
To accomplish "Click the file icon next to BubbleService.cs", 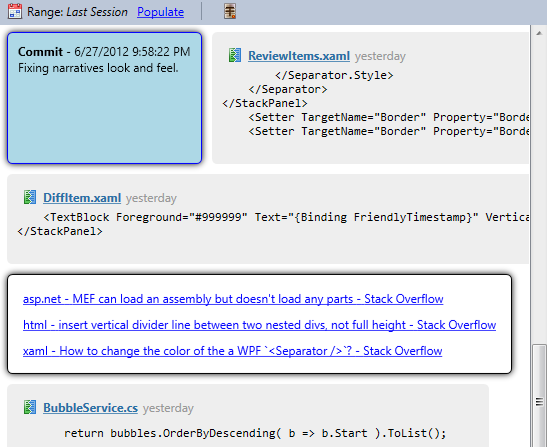I will point(30,407).
